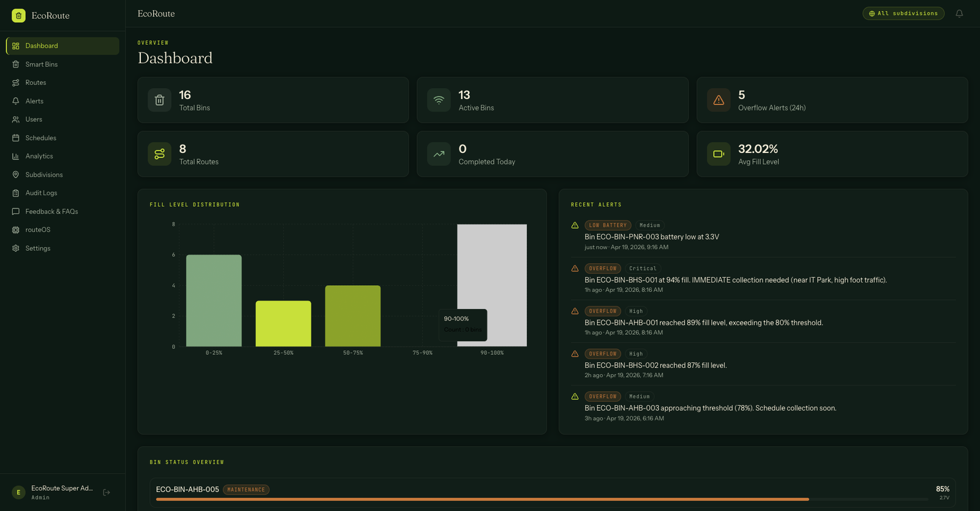Click the Completed Today trend icon

pyautogui.click(x=439, y=154)
